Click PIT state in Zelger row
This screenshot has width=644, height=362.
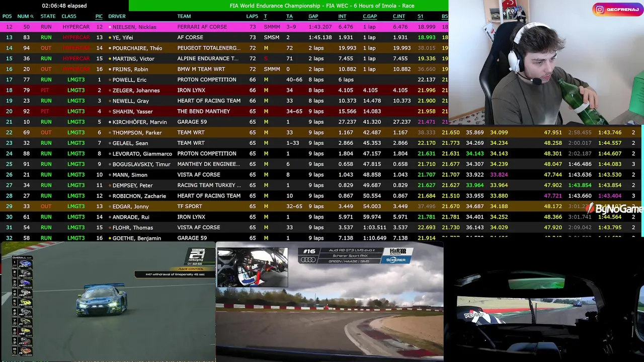click(45, 90)
